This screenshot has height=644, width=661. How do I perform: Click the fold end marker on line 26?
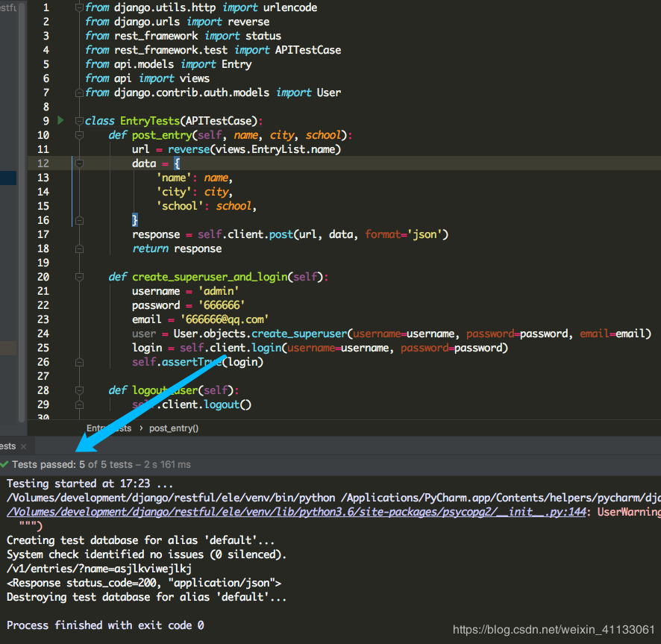[79, 362]
